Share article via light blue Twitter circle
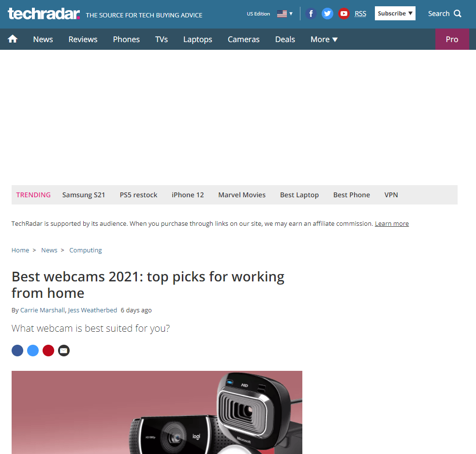Viewport: 476px width, 454px height. pyautogui.click(x=33, y=351)
